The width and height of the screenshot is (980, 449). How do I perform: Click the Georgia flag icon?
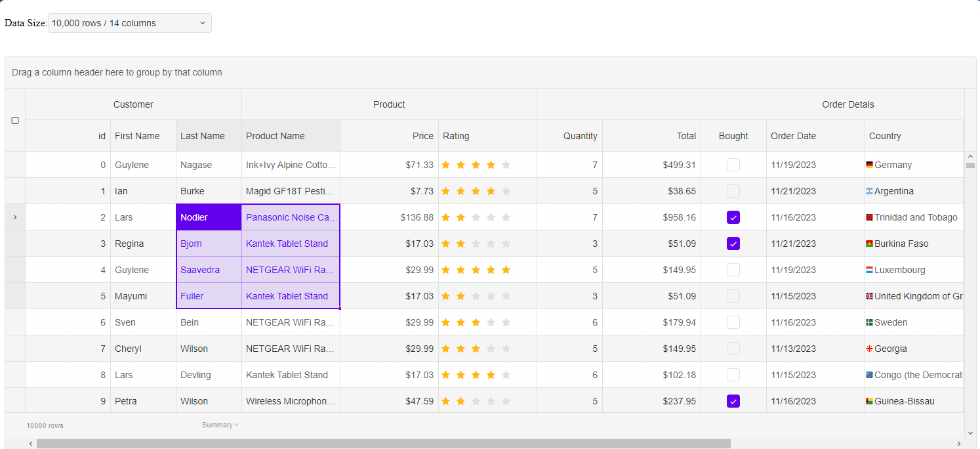click(x=869, y=349)
